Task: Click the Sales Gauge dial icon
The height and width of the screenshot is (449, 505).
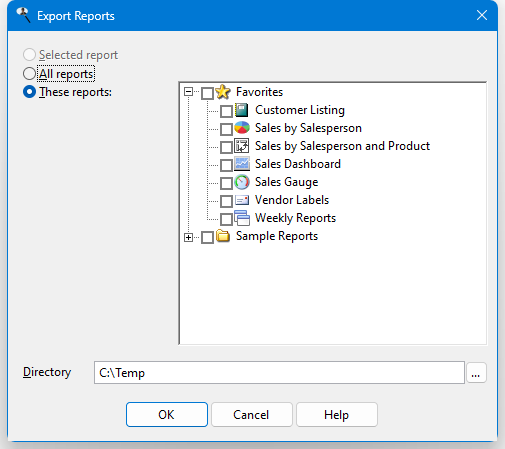Action: click(242, 182)
